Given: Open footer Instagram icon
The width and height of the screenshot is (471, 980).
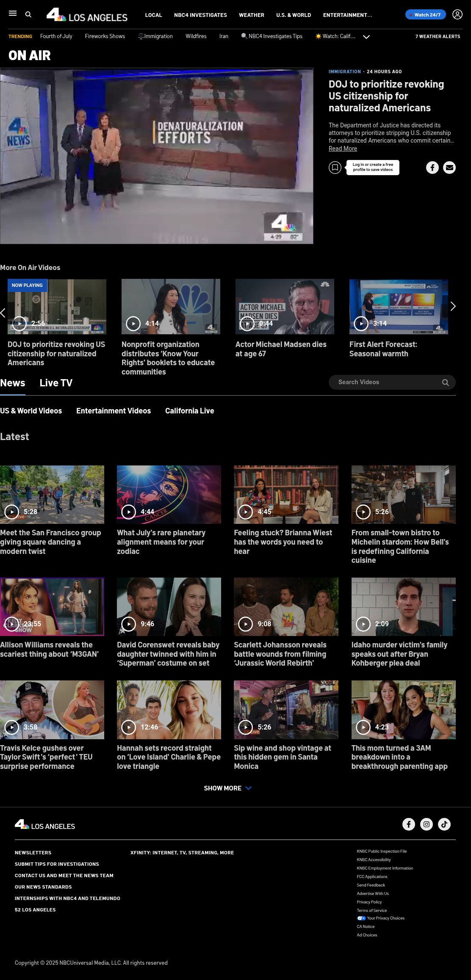Looking at the screenshot, I should (427, 824).
